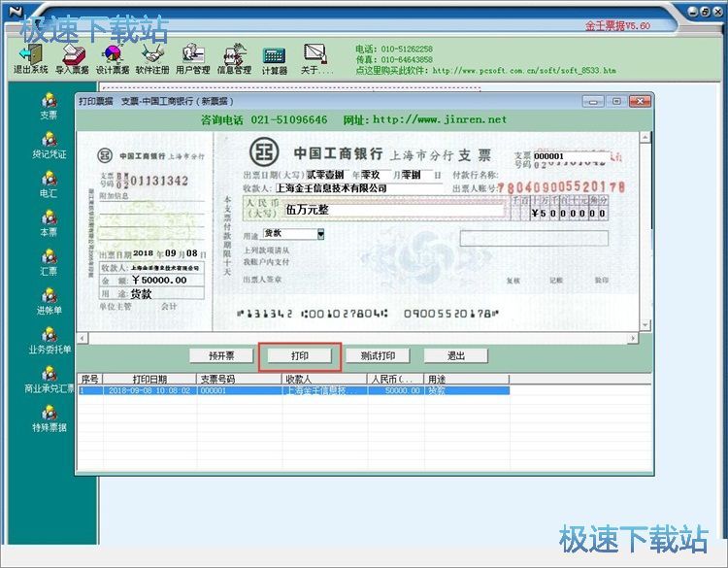
Task: Click the numeric amount ¥5000000 boxes
Action: tap(569, 214)
